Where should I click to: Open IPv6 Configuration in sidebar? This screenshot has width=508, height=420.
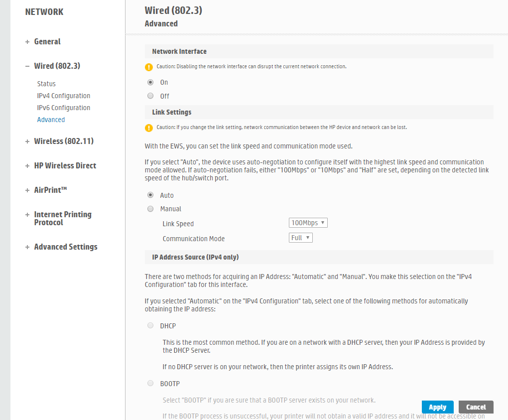point(64,108)
